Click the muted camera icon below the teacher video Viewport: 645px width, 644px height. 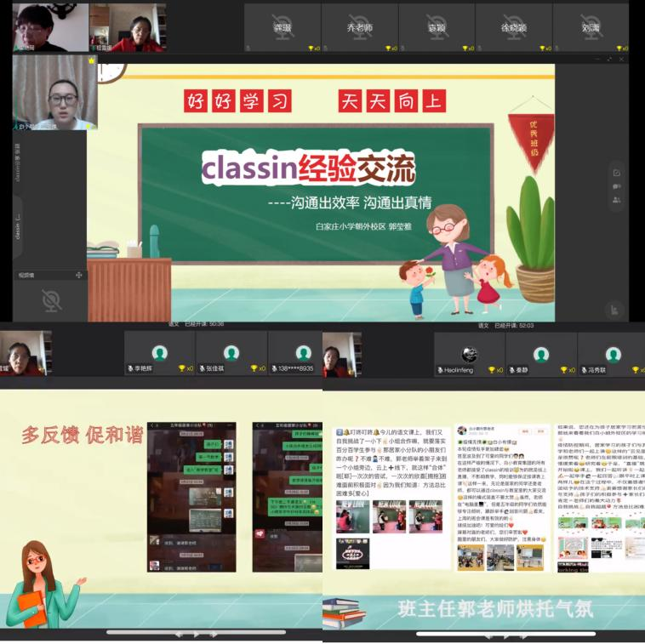click(x=51, y=300)
